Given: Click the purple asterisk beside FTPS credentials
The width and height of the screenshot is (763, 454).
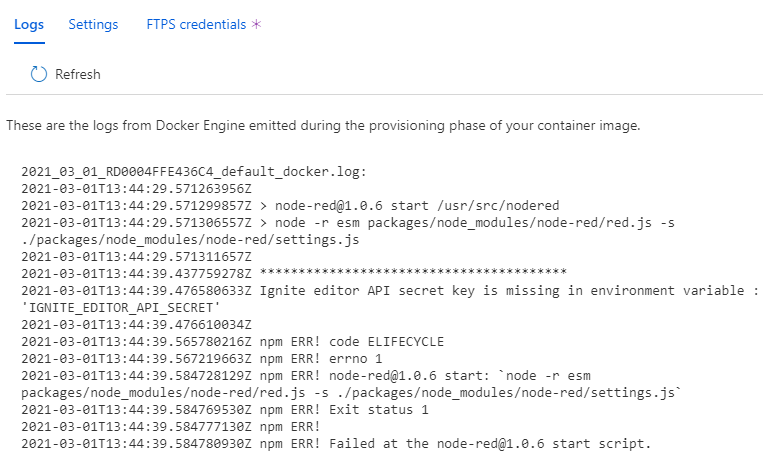Looking at the screenshot, I should coord(256,24).
